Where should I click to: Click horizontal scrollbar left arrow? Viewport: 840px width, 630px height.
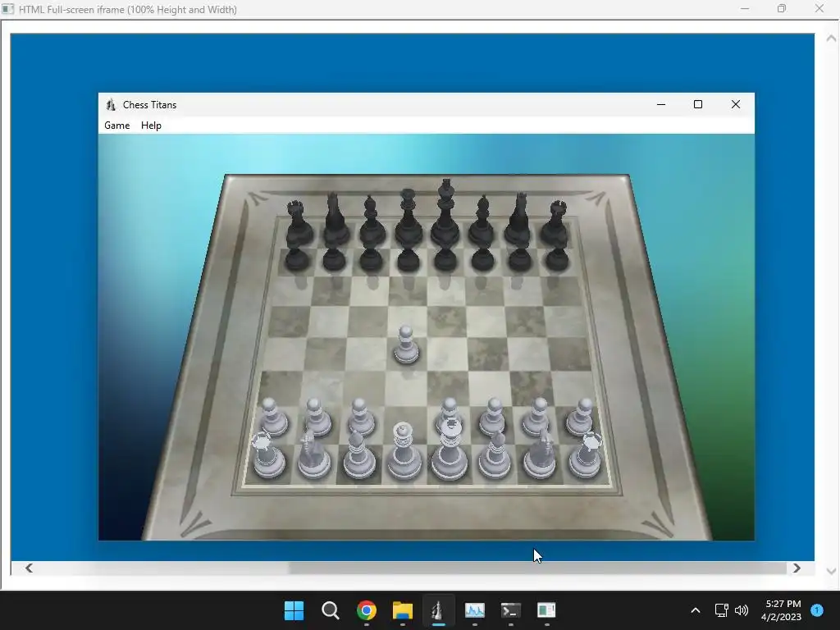29,568
